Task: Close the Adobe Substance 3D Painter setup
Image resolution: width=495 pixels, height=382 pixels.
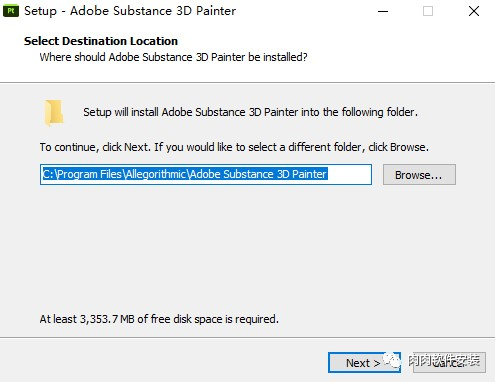Action: click(x=474, y=11)
